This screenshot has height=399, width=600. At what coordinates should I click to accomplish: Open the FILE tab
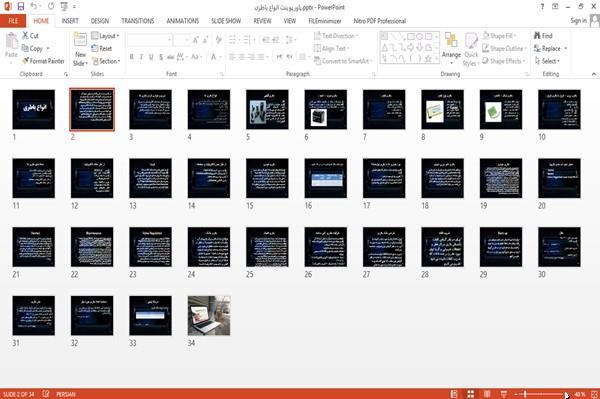click(x=13, y=21)
